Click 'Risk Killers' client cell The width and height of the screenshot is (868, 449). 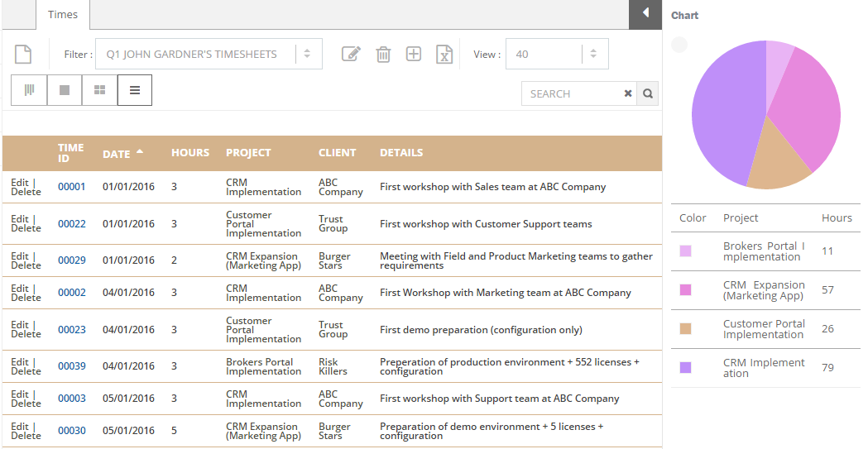333,366
